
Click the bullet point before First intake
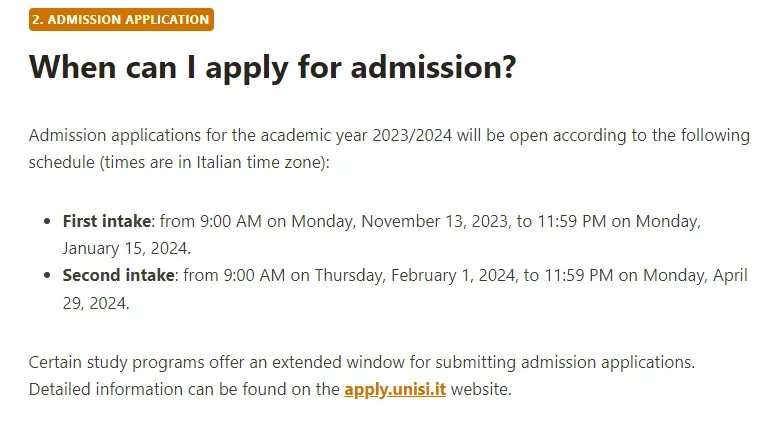click(48, 222)
